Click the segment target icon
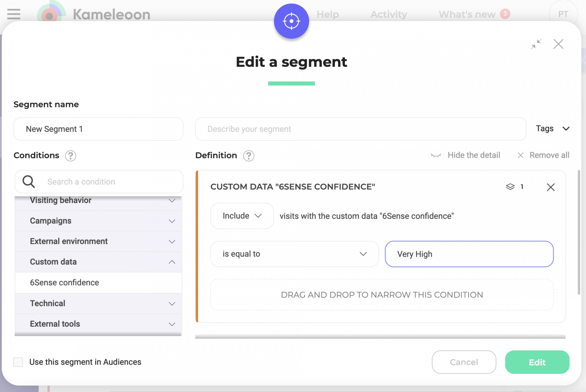Image resolution: width=586 pixels, height=392 pixels. click(291, 21)
